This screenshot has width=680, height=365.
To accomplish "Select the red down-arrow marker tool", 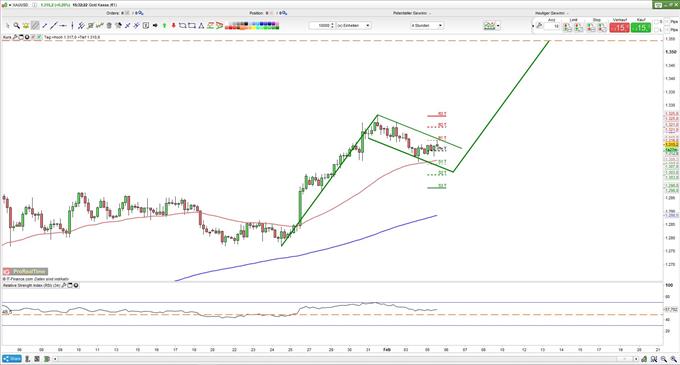I will 173,26.
